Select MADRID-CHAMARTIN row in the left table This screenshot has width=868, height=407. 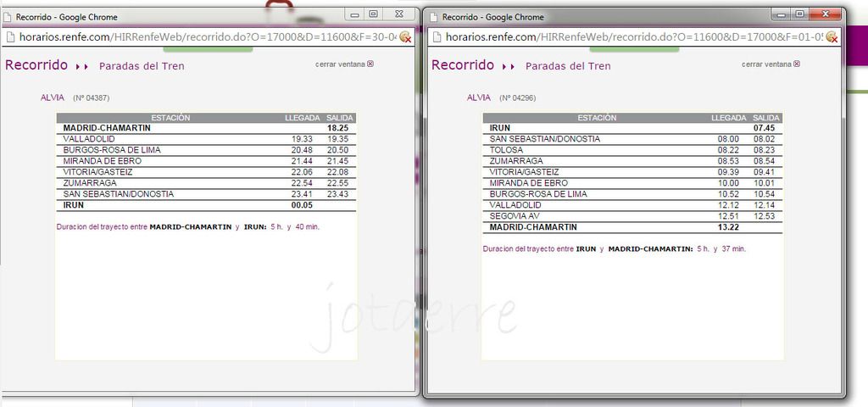(206, 128)
